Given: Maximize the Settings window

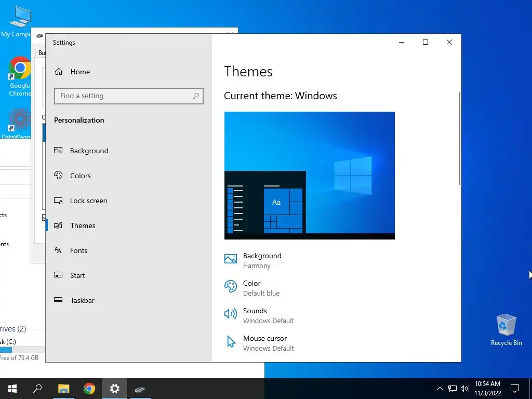Looking at the screenshot, I should (x=425, y=42).
